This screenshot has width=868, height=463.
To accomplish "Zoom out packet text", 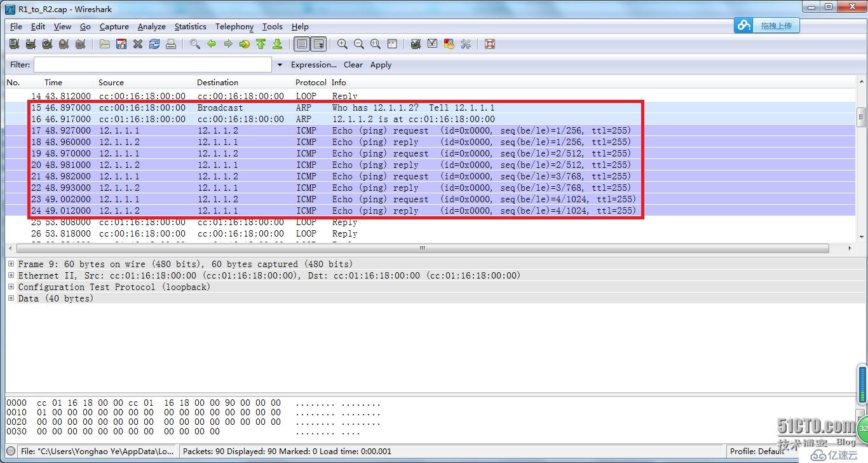I will pos(359,44).
